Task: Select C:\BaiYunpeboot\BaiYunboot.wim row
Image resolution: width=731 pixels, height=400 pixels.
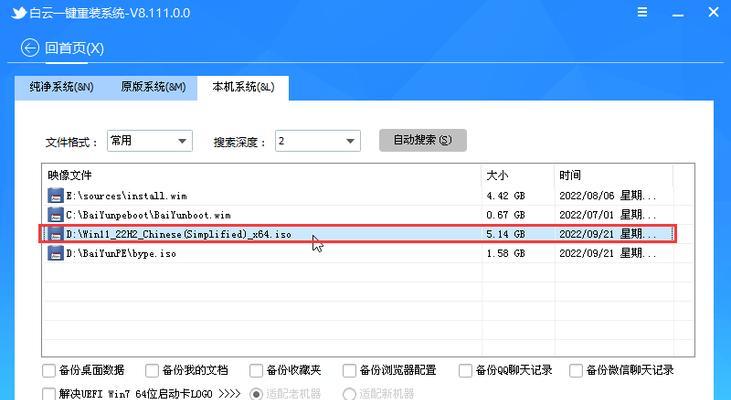Action: (x=357, y=214)
